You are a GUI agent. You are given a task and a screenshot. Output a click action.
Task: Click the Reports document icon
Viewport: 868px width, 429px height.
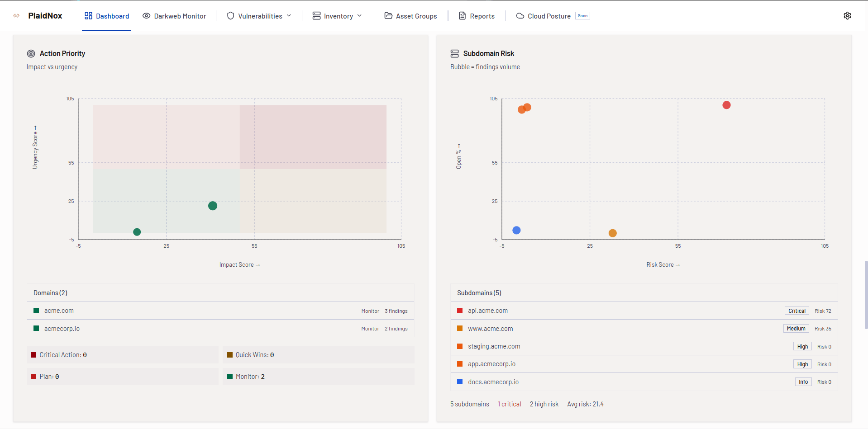click(462, 16)
